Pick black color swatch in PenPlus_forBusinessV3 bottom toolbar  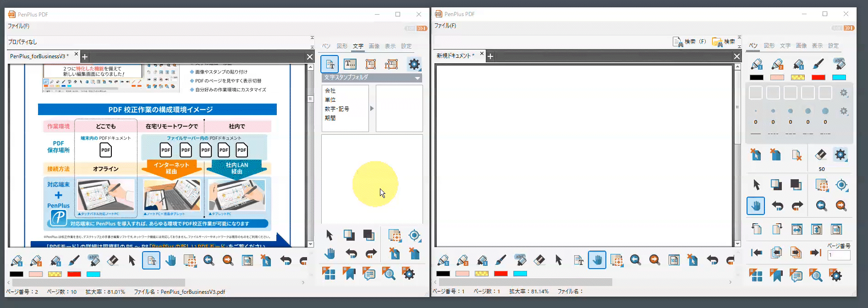coord(16,274)
